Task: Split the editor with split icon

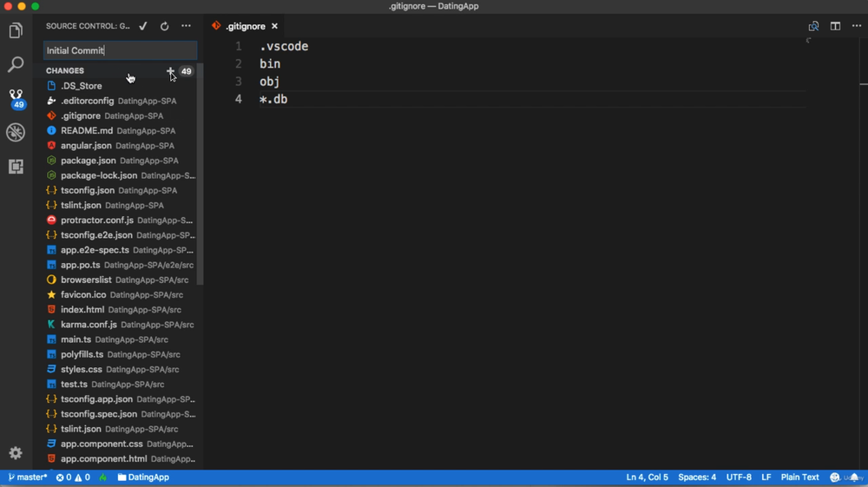Action: 835,26
